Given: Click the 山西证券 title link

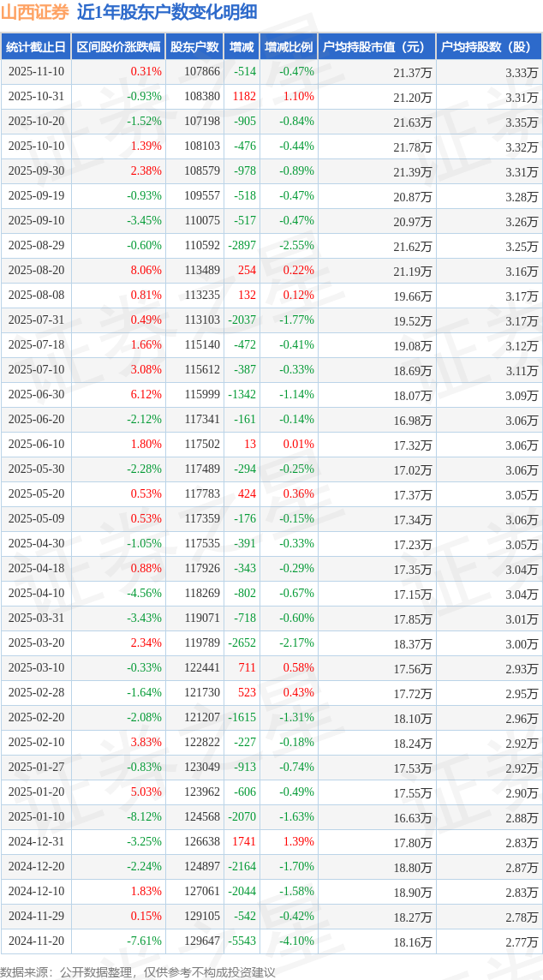Looking at the screenshot, I should [x=35, y=12].
